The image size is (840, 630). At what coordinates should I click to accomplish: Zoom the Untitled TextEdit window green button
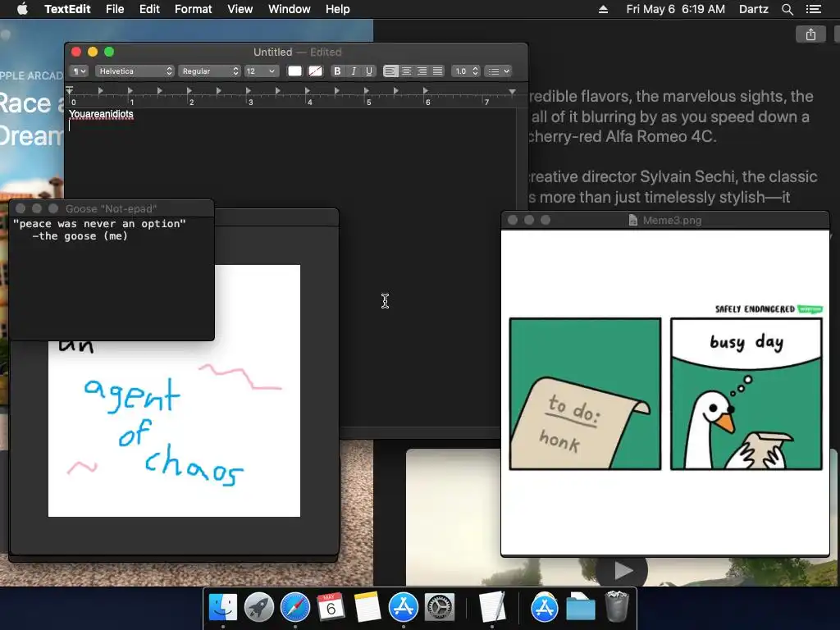point(109,52)
